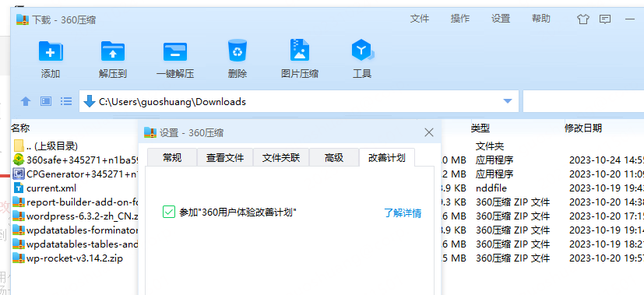Image resolution: width=644 pixels, height=295 pixels.
Task: Click the wpdatatables-tables-and zip icon
Action: click(19, 244)
